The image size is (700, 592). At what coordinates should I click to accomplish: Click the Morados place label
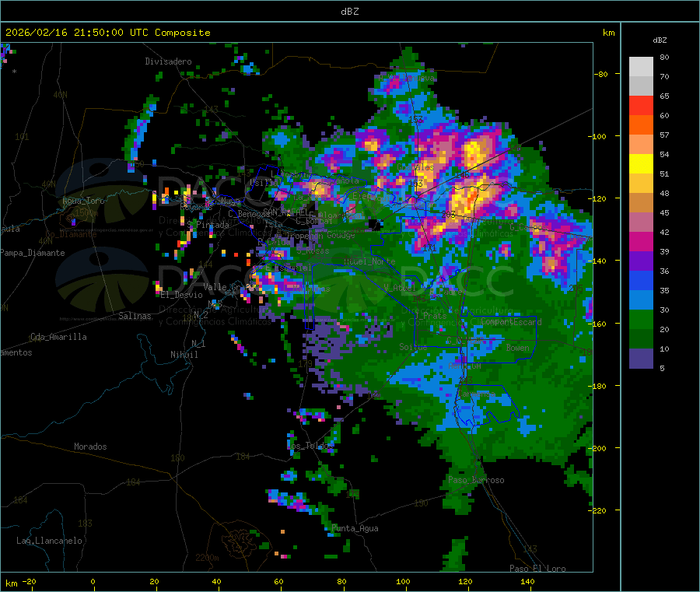tap(90, 447)
